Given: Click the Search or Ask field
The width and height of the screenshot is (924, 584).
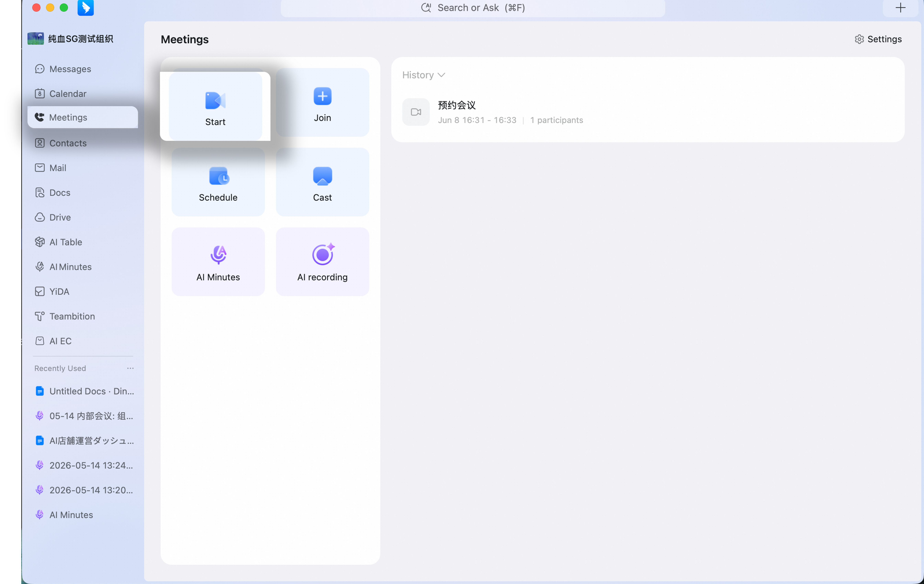Looking at the screenshot, I should tap(473, 8).
